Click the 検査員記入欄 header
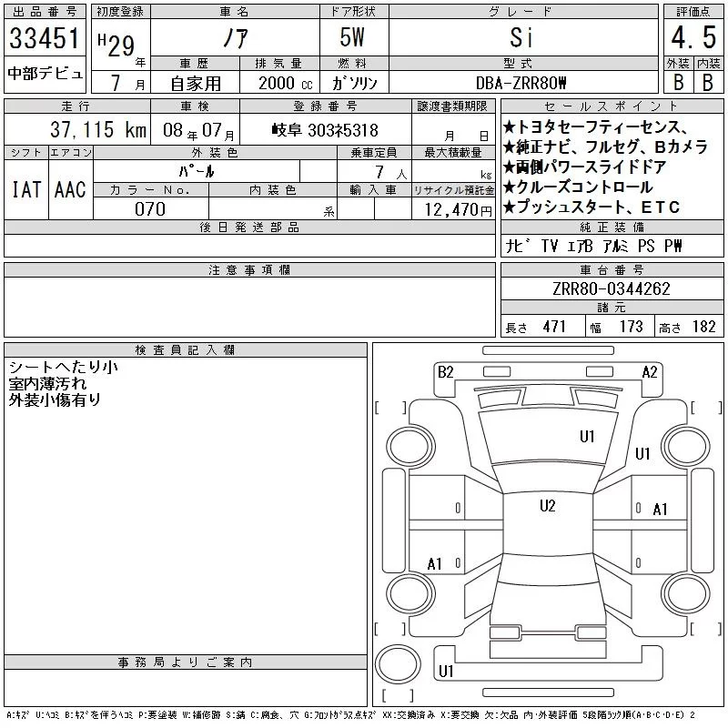 (186, 350)
